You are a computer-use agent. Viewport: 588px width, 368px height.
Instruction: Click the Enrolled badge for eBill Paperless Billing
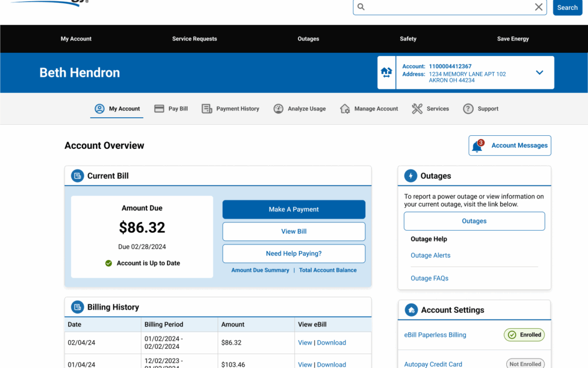pyautogui.click(x=524, y=335)
